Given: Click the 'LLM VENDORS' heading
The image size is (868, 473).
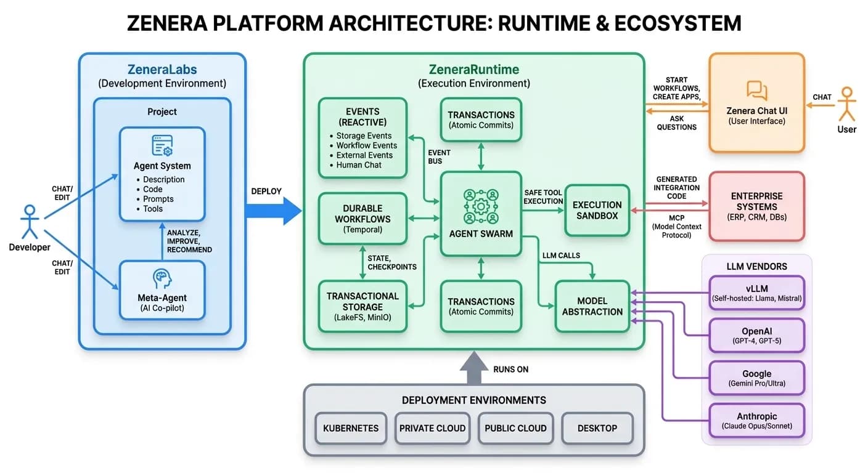Looking at the screenshot, I should pos(756,266).
